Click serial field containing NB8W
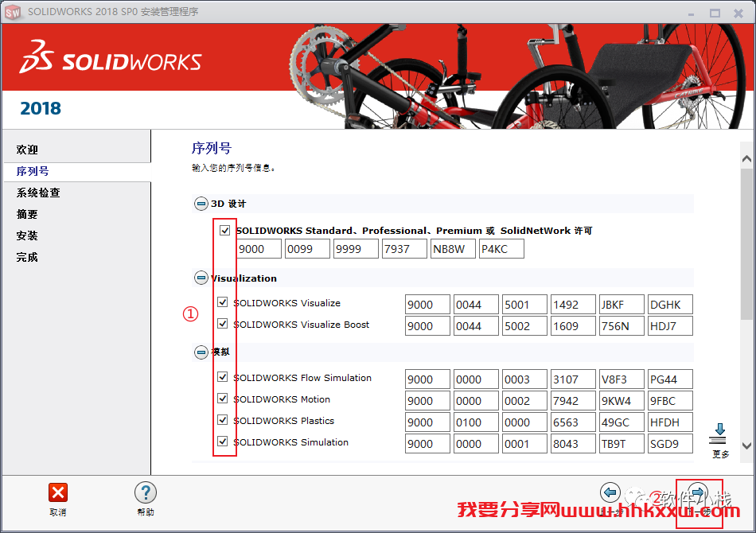Viewport: 756px width, 533px height. [x=454, y=249]
